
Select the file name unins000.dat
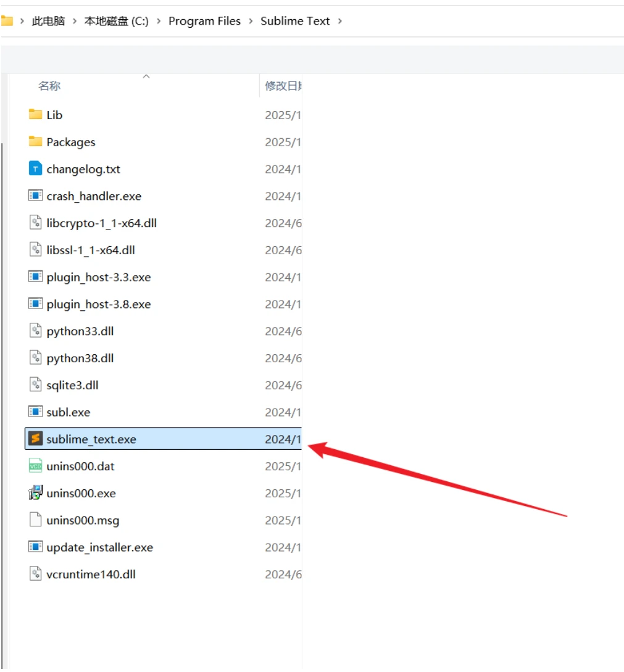(x=81, y=467)
